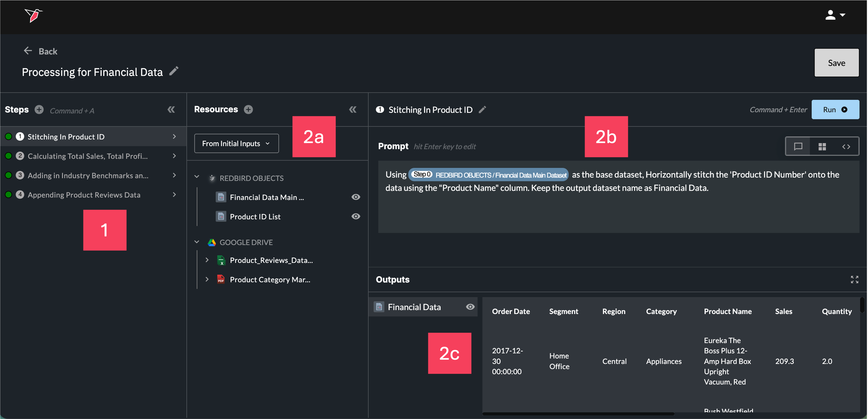This screenshot has width=868, height=419.
Task: Collapse the REDBIRD OBJECTS group
Action: coord(197,177)
